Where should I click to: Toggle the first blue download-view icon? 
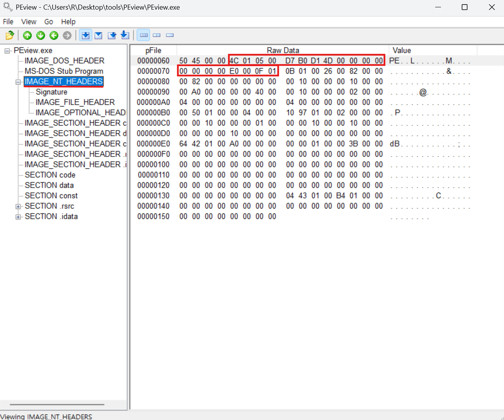85,35
